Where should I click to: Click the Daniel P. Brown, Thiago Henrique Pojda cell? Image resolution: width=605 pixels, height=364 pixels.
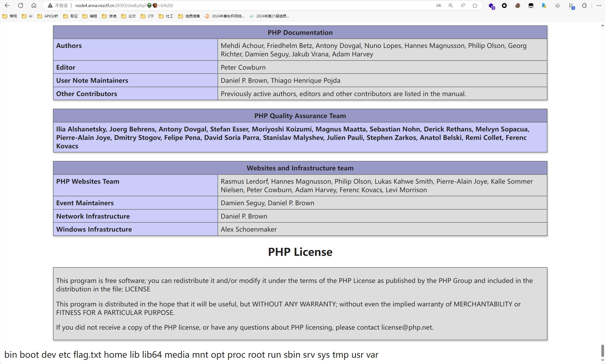point(382,80)
